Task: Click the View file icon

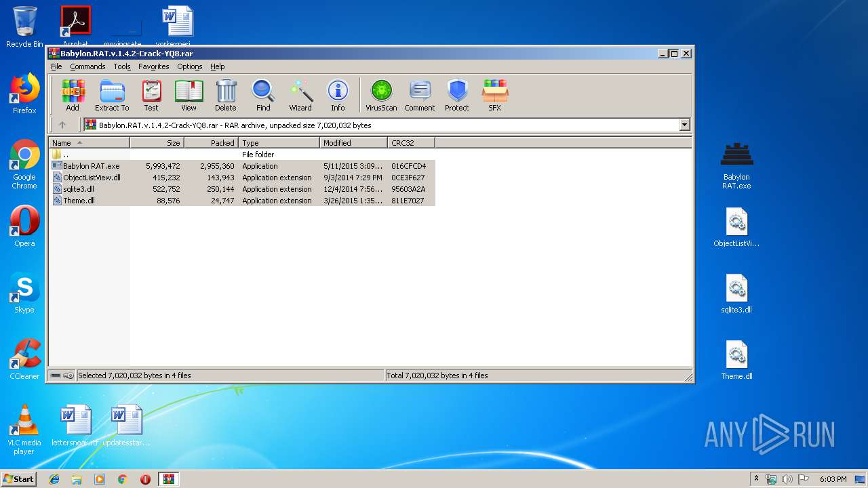Action: [x=189, y=95]
